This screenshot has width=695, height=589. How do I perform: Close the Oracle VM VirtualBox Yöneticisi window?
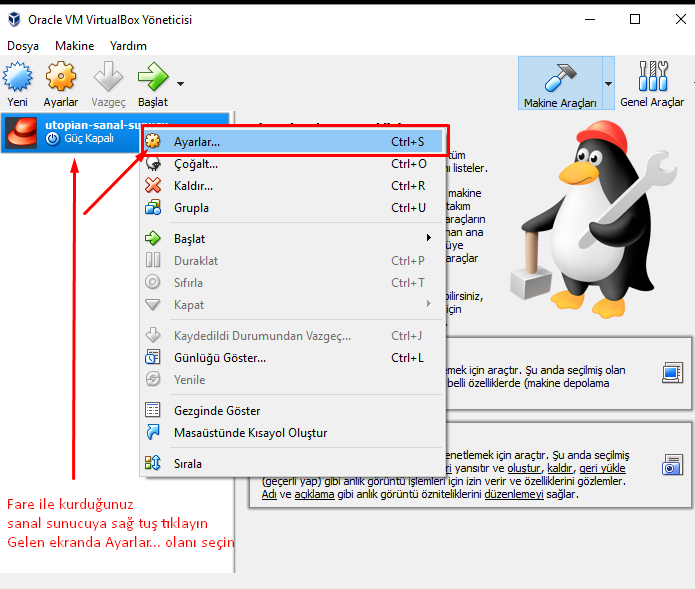681,19
